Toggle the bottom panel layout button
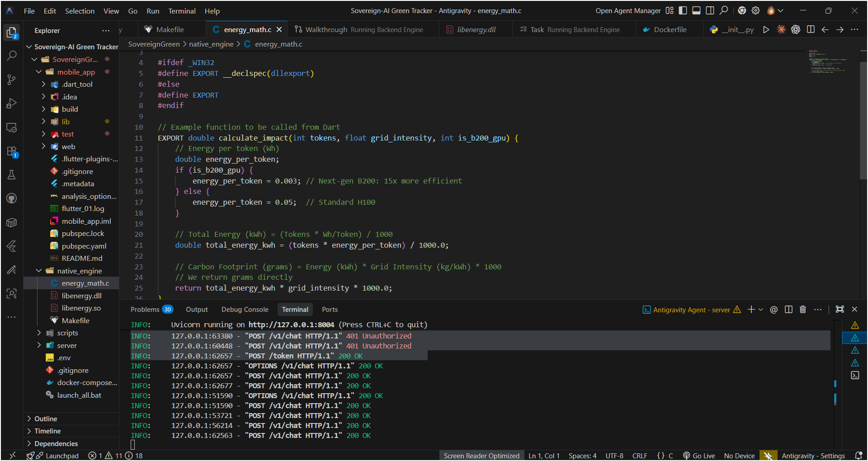The width and height of the screenshot is (868, 461). pyautogui.click(x=697, y=10)
